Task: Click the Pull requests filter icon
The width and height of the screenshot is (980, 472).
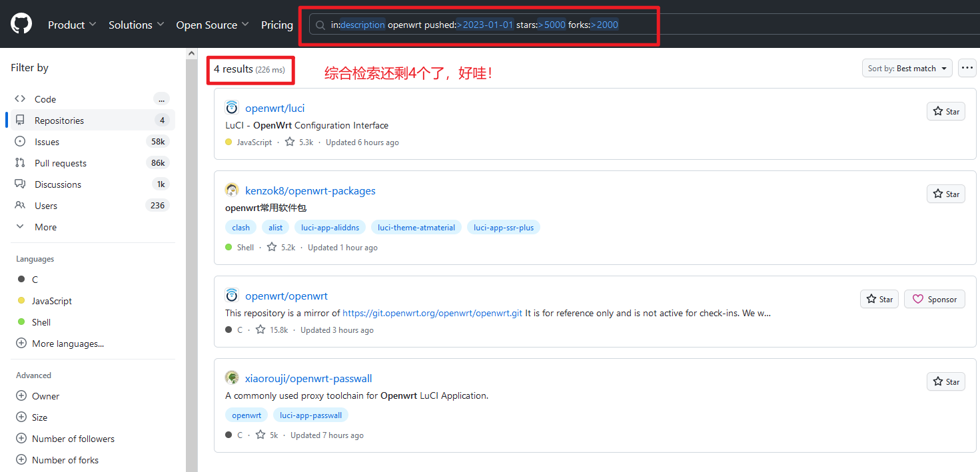Action: pyautogui.click(x=20, y=162)
